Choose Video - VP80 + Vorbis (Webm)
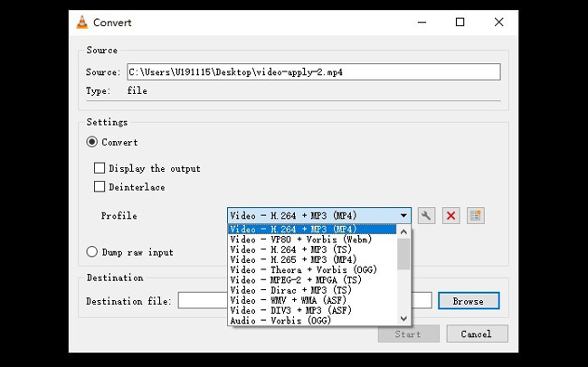588x367 pixels. pyautogui.click(x=312, y=240)
